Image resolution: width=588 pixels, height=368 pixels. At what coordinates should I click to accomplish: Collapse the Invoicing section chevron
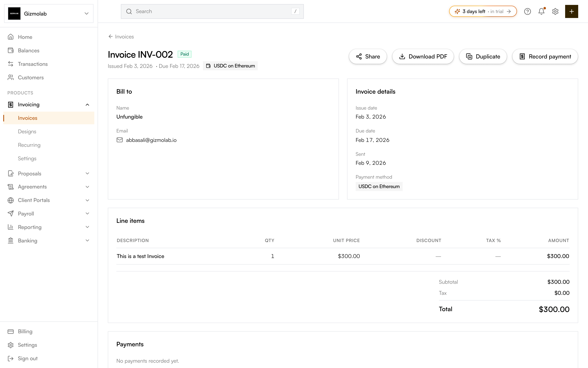tap(87, 105)
